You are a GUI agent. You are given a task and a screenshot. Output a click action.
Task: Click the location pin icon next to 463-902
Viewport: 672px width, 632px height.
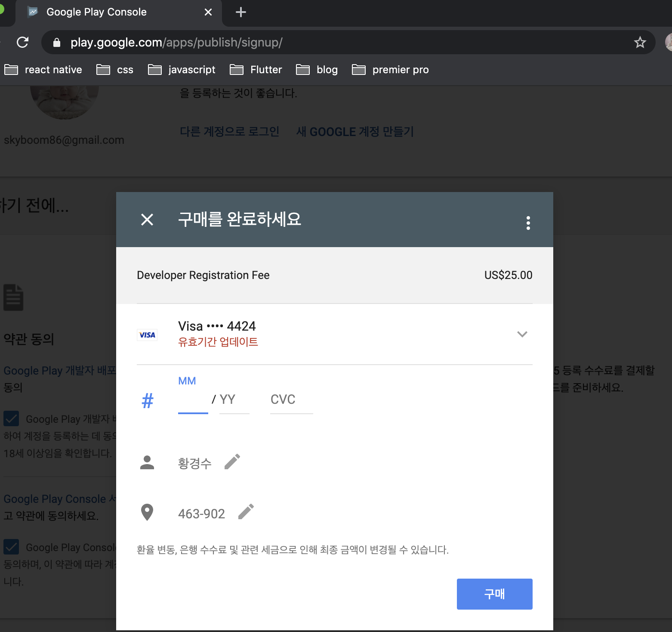pos(147,512)
